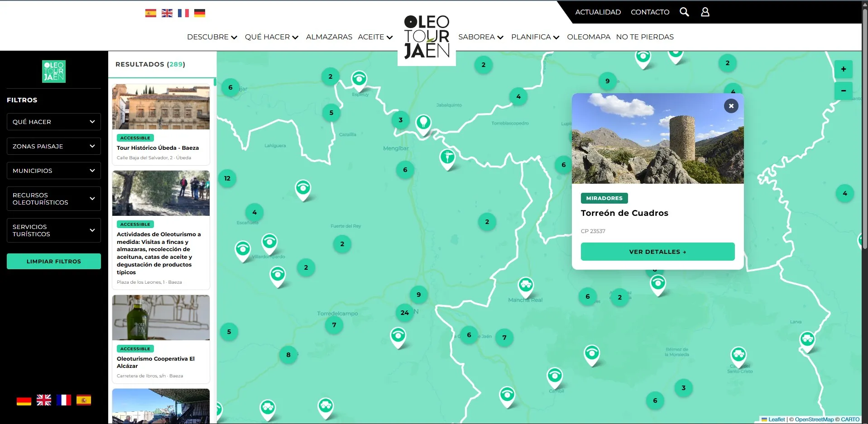Open the user account icon
The width and height of the screenshot is (868, 424).
point(705,12)
